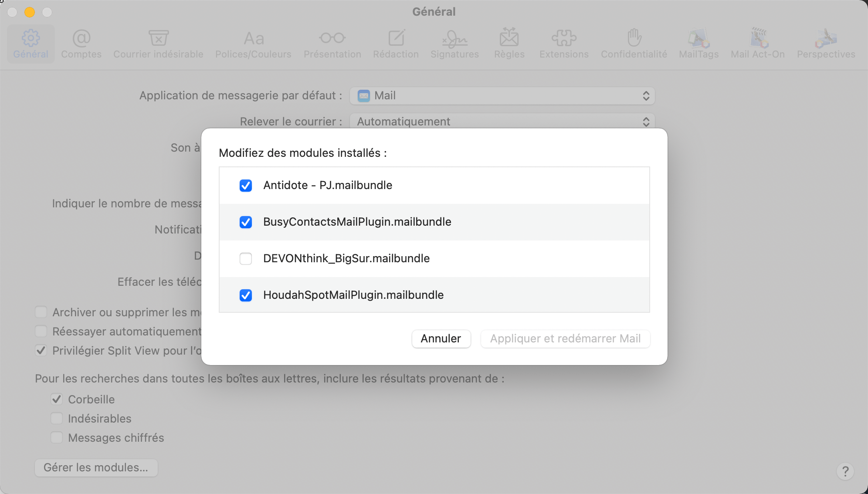Select the Antidote - PJ.mailbundle label text
868x494 pixels.
(x=328, y=186)
